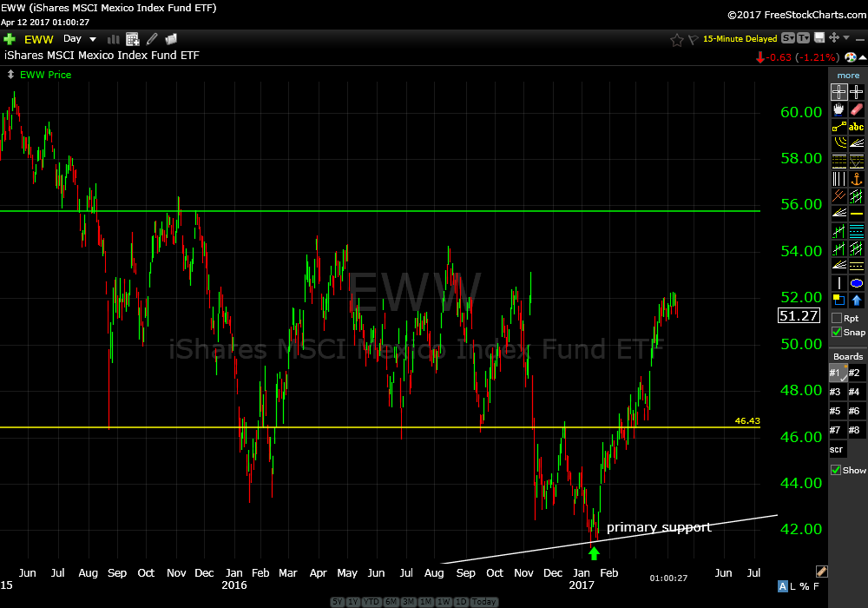868x608 pixels.
Task: Click the green plus add-chart icon
Action: [10, 39]
